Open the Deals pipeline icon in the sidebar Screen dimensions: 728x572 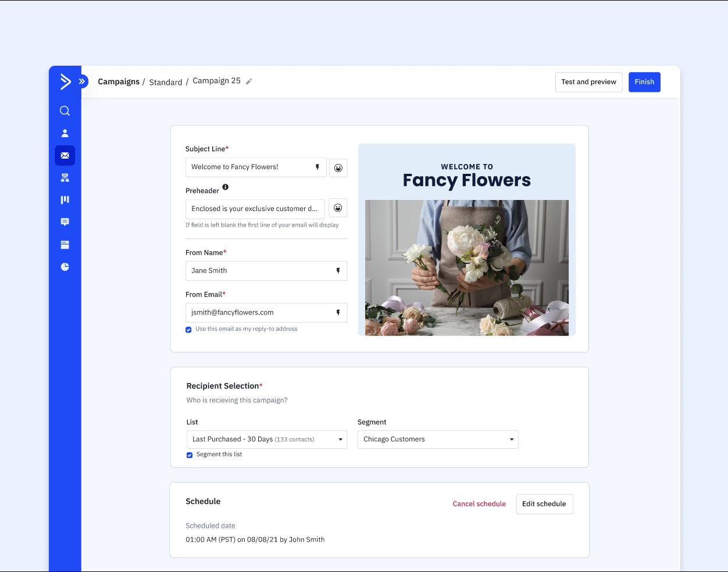pyautogui.click(x=65, y=199)
